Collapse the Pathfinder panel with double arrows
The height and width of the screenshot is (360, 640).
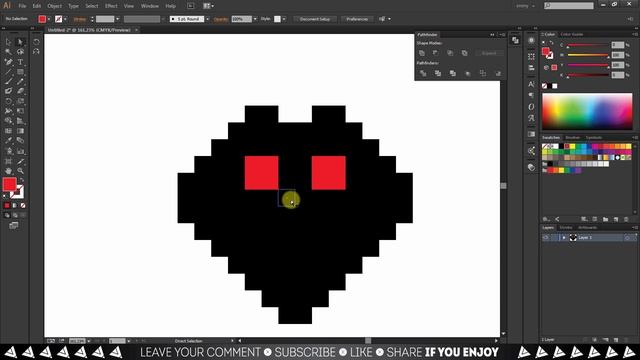click(492, 35)
